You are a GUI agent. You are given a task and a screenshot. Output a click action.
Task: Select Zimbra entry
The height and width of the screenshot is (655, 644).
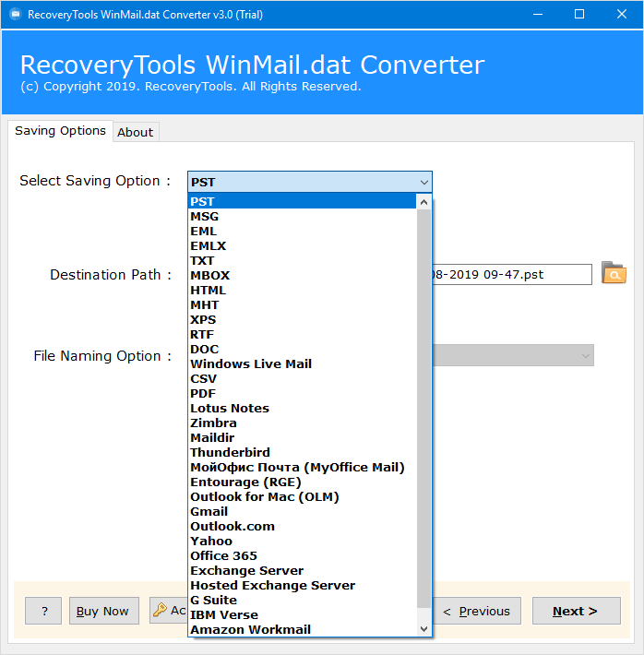[302, 423]
